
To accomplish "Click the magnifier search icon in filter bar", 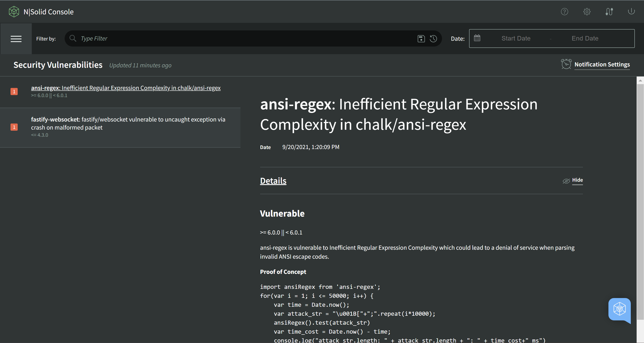I will (73, 38).
